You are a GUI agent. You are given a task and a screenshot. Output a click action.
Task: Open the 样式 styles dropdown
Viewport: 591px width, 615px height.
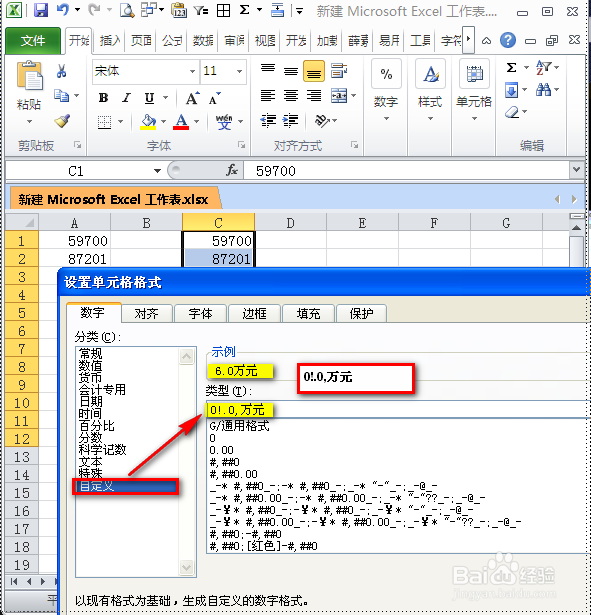pos(430,90)
